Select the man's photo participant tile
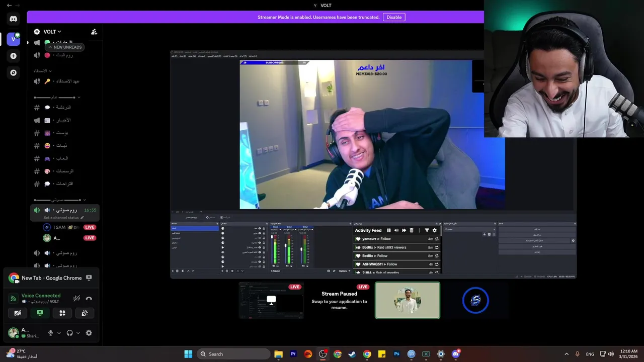Viewport: 644px width, 362px height. tap(408, 300)
